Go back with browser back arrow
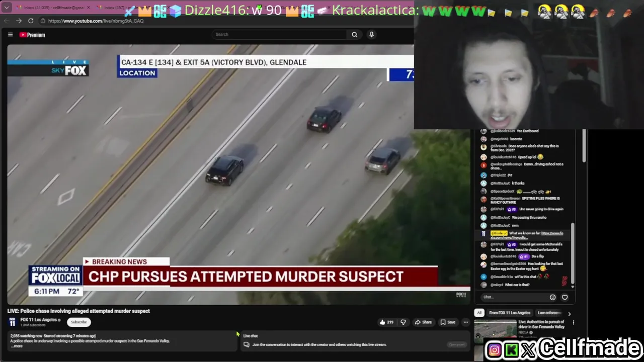Screen dimensions: 644x362 (x=7, y=21)
